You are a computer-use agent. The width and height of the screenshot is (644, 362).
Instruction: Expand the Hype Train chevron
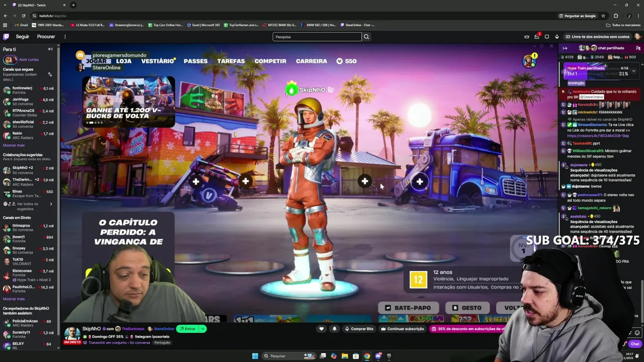point(633,71)
